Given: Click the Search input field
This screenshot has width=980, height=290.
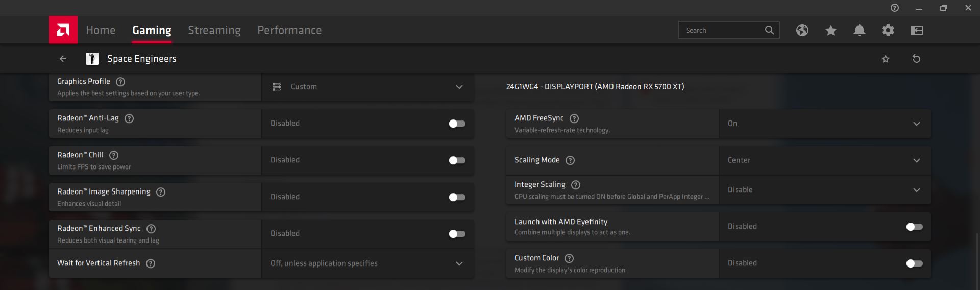Looking at the screenshot, I should [729, 30].
